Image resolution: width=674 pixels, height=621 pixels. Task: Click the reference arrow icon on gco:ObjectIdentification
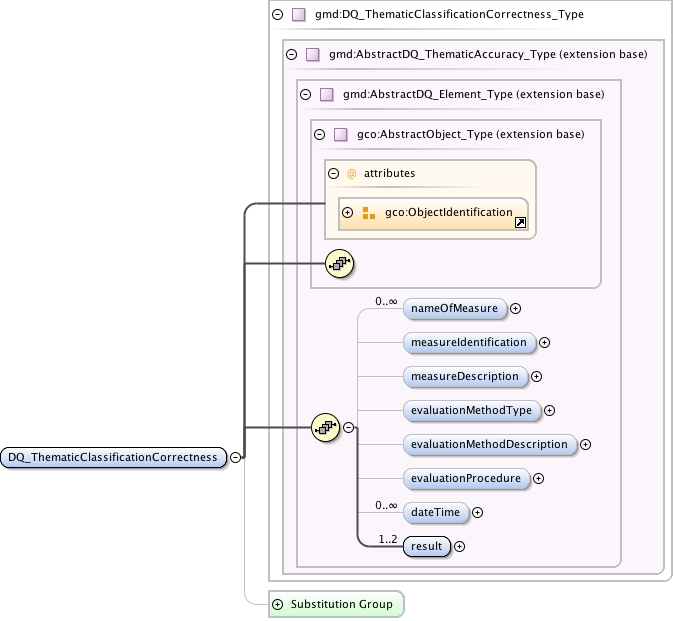520,222
